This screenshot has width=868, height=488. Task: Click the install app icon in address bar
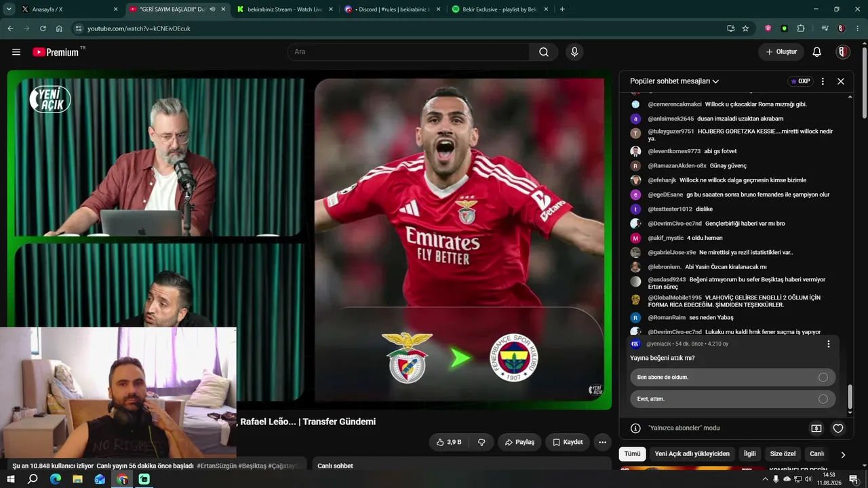(730, 28)
